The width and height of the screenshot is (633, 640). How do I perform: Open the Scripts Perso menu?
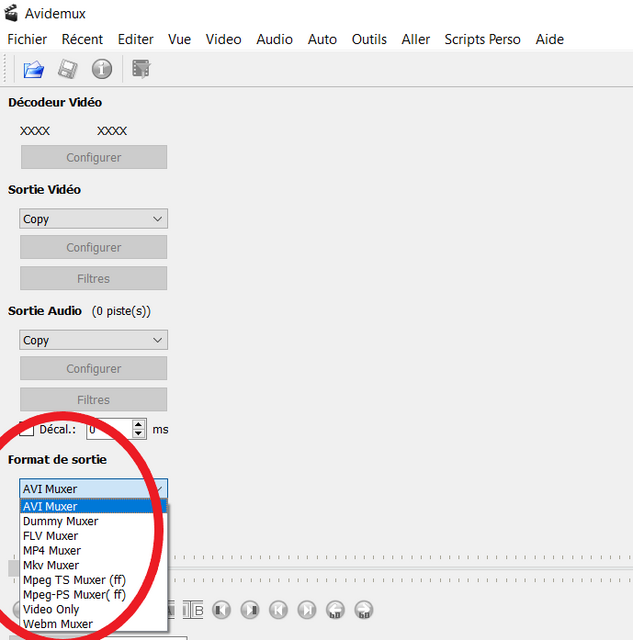pyautogui.click(x=482, y=39)
